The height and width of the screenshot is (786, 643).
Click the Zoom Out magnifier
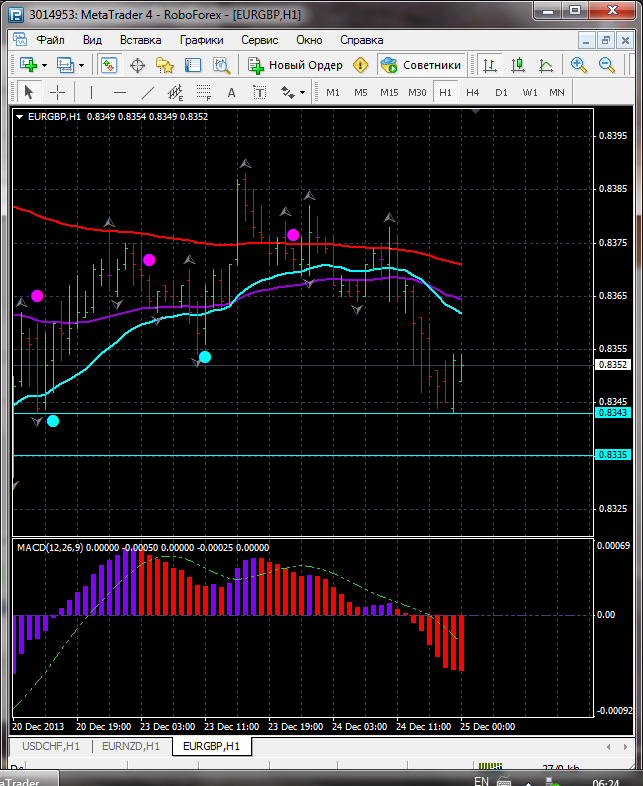click(x=607, y=65)
